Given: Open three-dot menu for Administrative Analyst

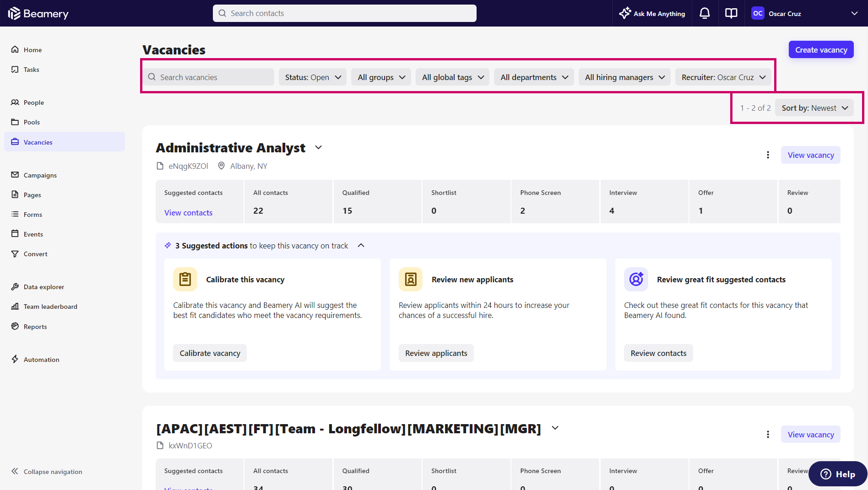Looking at the screenshot, I should click(768, 155).
